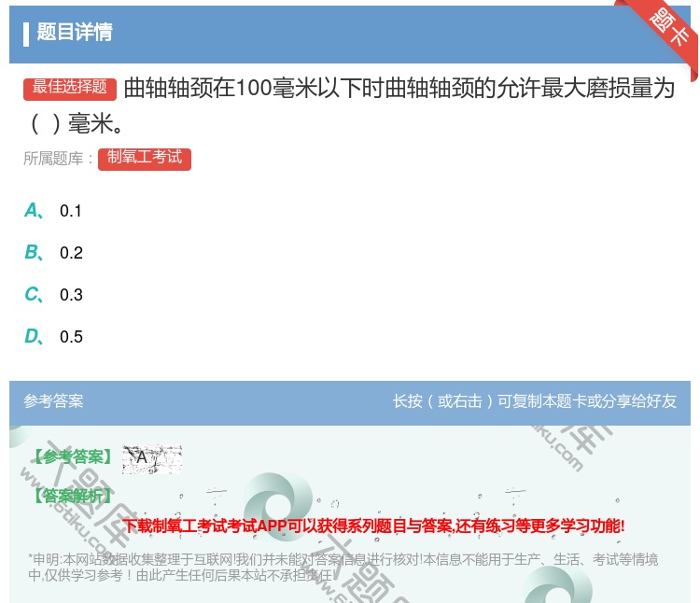Viewport: 700px width, 603px height.
Task: Open the 制氧工考试 question bank tag
Action: coord(145,159)
